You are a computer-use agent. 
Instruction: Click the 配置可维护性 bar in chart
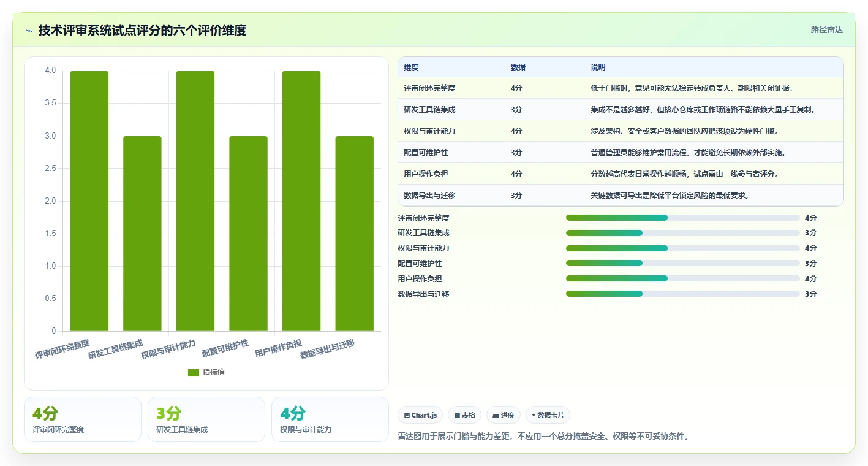point(249,234)
